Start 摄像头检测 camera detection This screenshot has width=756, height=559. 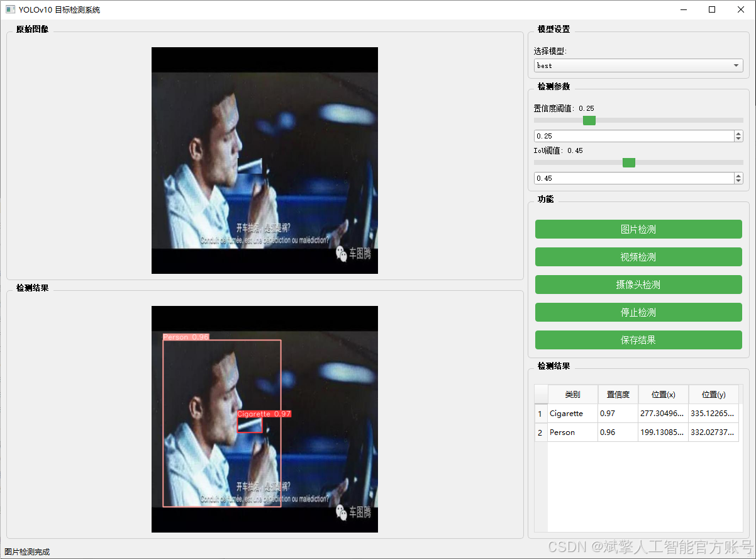coord(638,285)
